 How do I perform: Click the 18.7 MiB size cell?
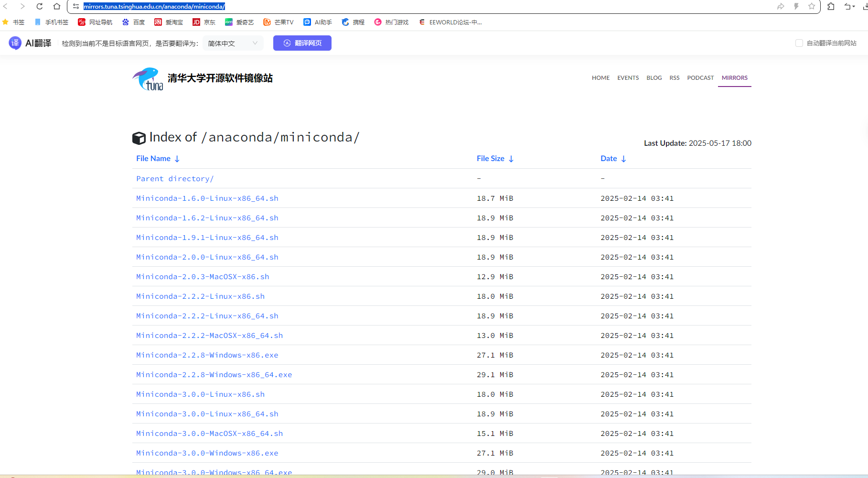tap(495, 198)
